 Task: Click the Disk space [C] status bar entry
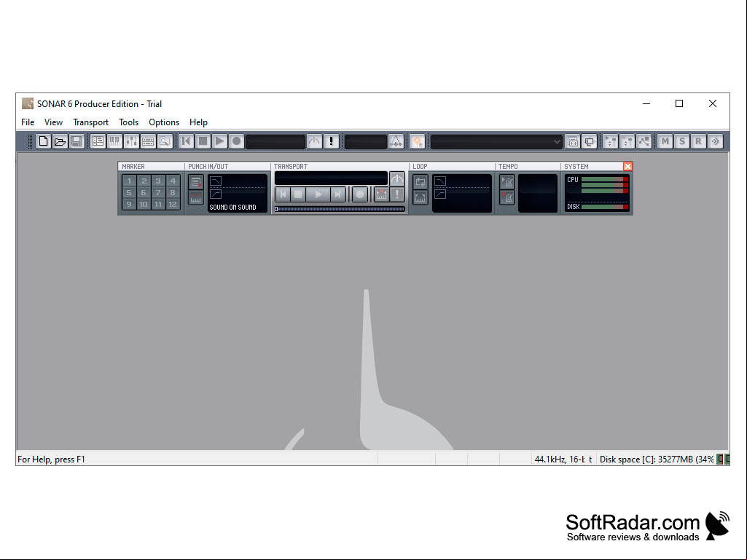(657, 460)
